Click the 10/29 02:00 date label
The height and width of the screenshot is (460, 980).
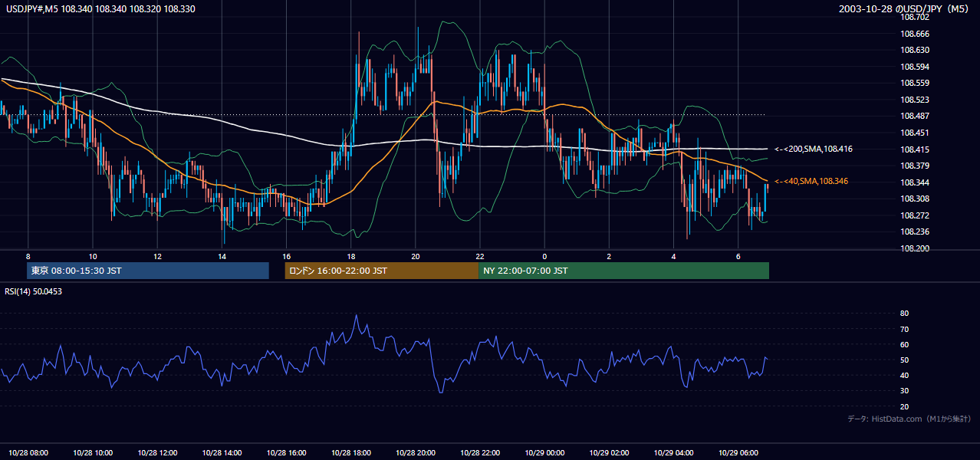tap(608, 453)
